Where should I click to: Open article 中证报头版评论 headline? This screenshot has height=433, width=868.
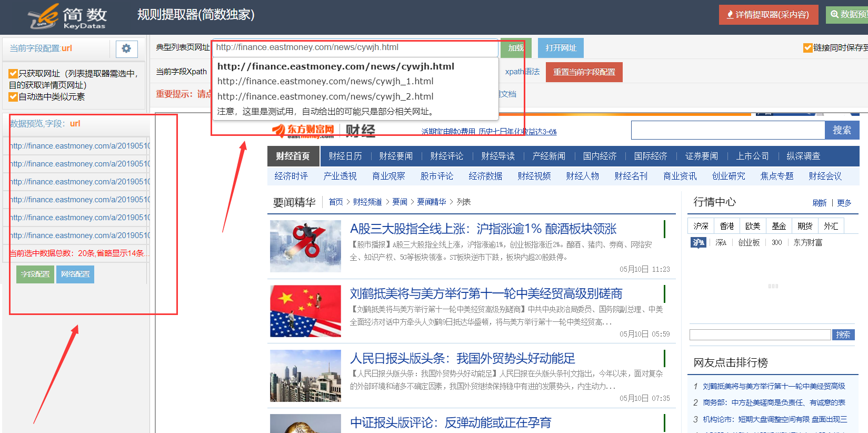tap(451, 423)
